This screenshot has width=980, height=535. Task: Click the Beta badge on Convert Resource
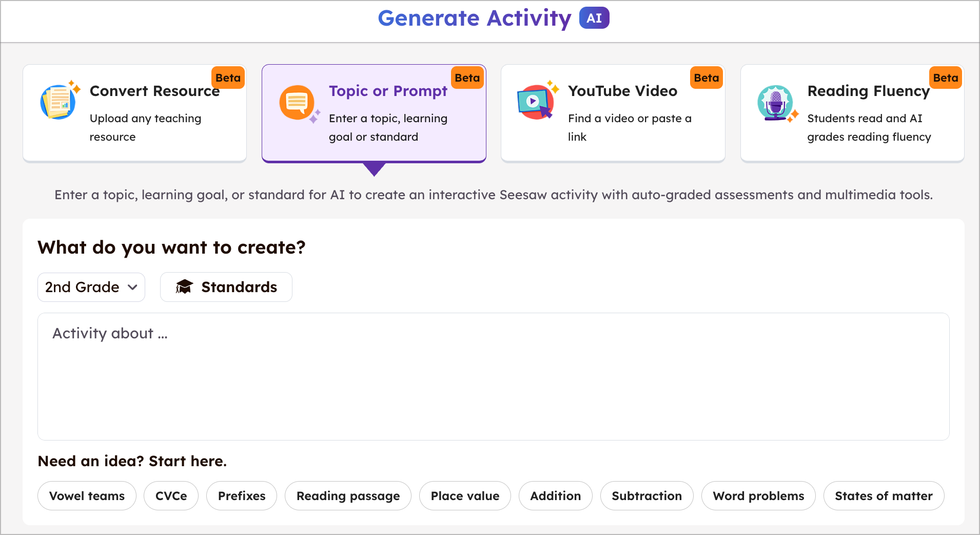[228, 78]
